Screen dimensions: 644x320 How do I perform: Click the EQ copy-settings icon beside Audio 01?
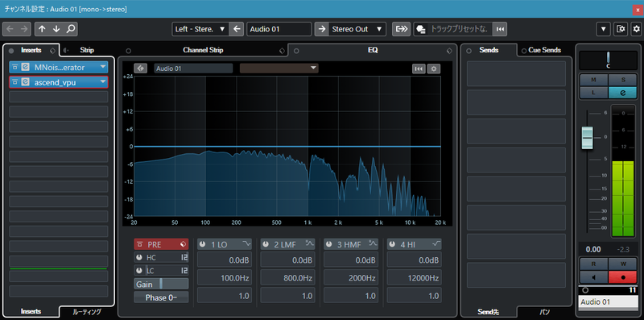click(x=140, y=69)
